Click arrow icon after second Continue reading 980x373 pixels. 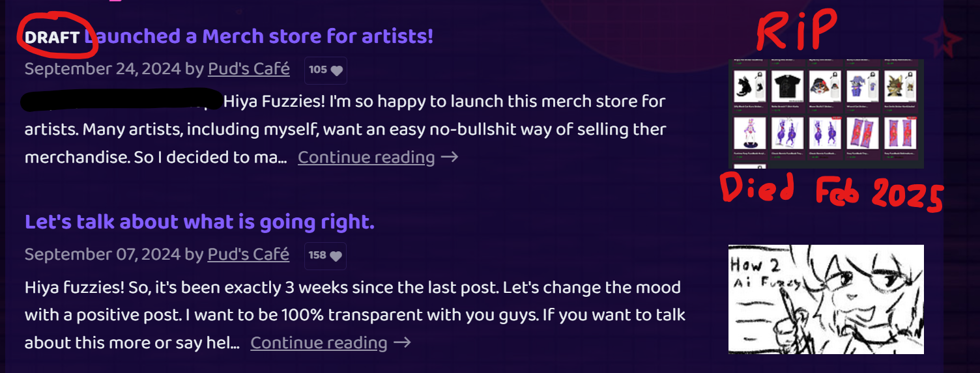click(402, 343)
